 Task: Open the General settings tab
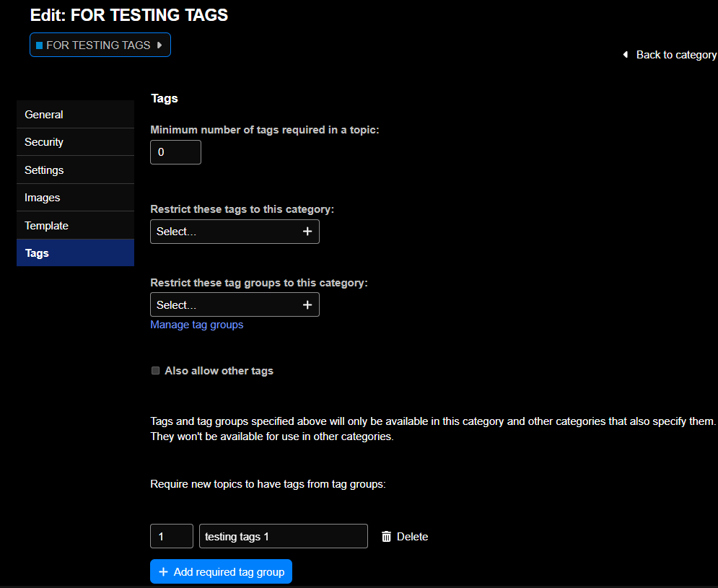click(76, 115)
